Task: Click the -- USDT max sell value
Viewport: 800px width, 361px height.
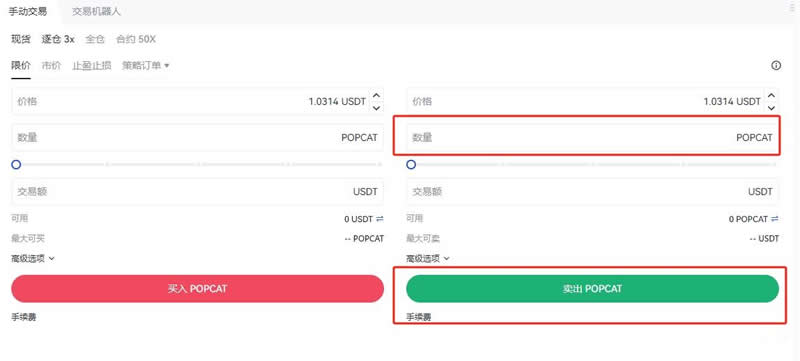Action: click(764, 239)
